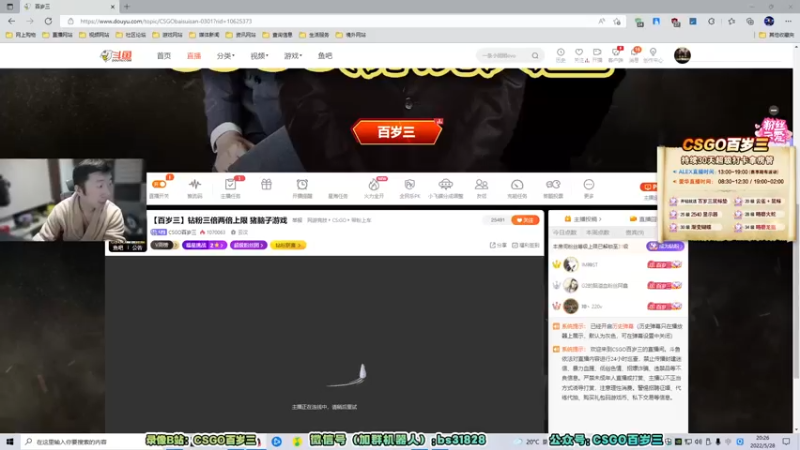Viewport: 800px width, 450px height.
Task: Expand the 视频 video dropdown
Action: click(259, 56)
